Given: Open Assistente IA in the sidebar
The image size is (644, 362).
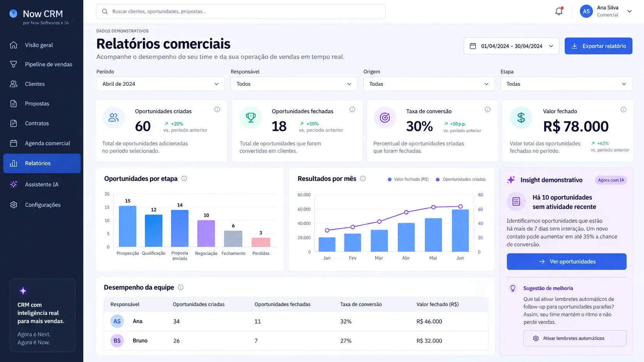Looking at the screenshot, I should click(x=42, y=184).
